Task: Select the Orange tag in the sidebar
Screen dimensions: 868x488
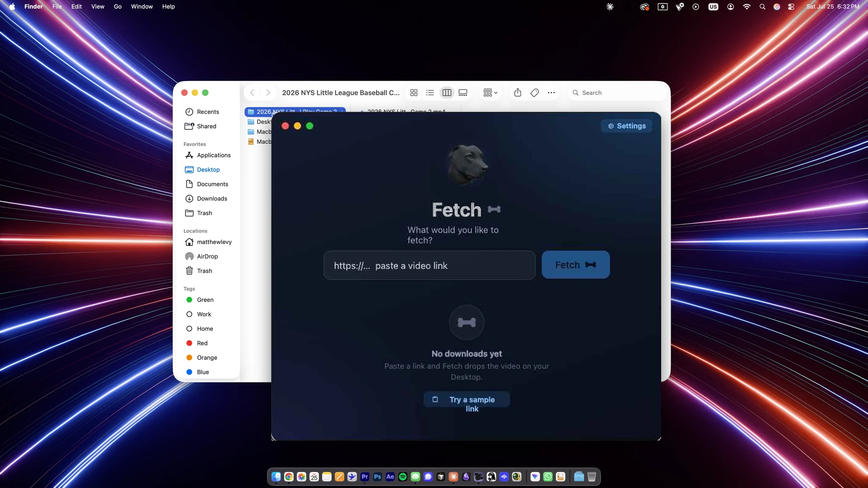Action: click(x=207, y=358)
